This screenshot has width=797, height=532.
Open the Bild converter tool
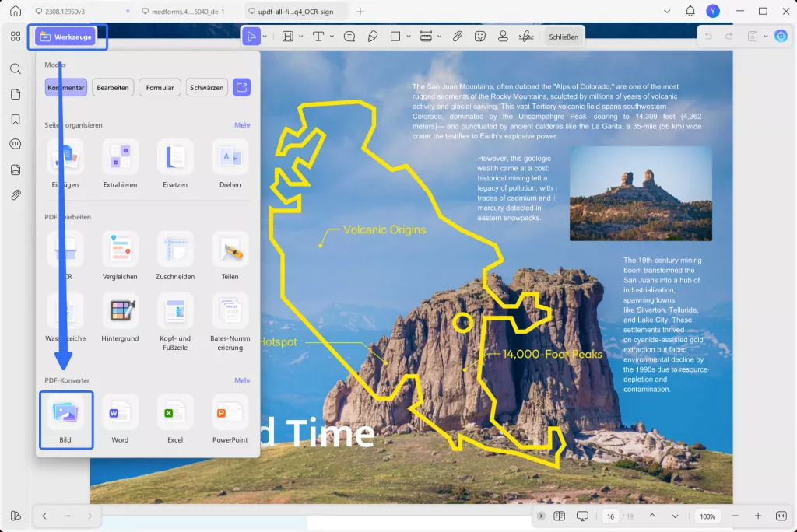click(65, 420)
